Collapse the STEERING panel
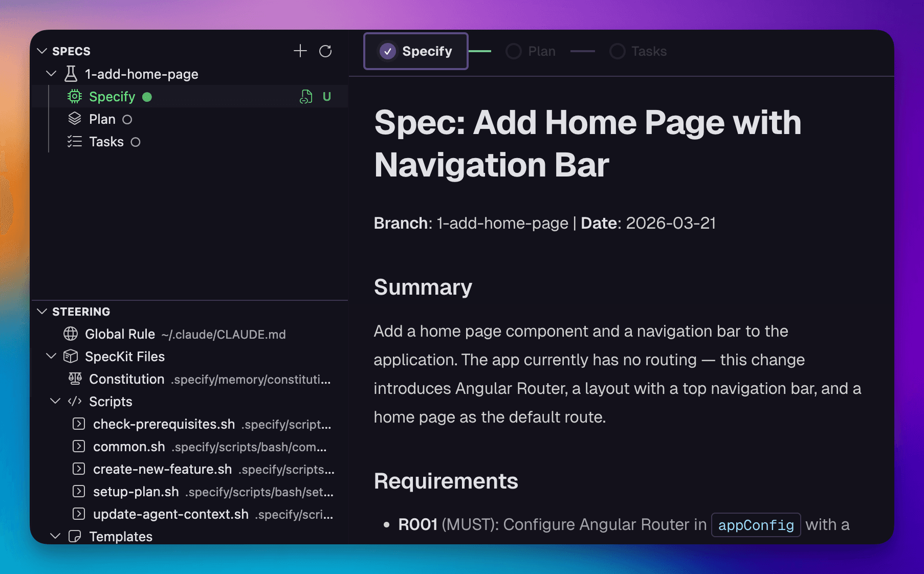 coord(42,312)
